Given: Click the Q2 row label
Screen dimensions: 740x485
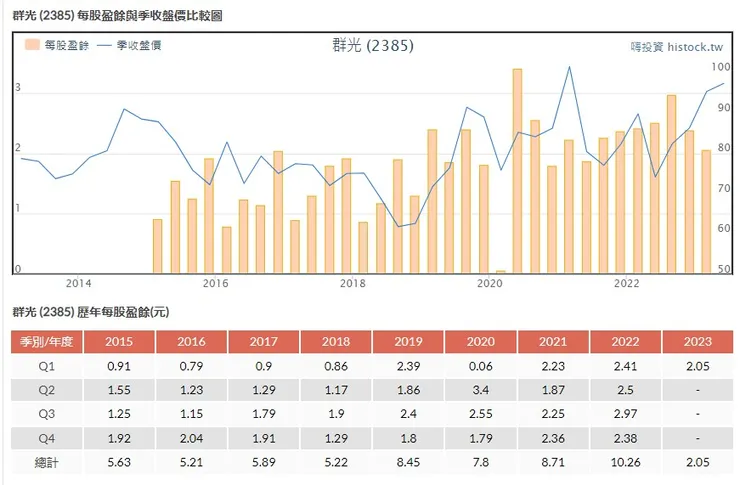Looking at the screenshot, I should pyautogui.click(x=47, y=390).
